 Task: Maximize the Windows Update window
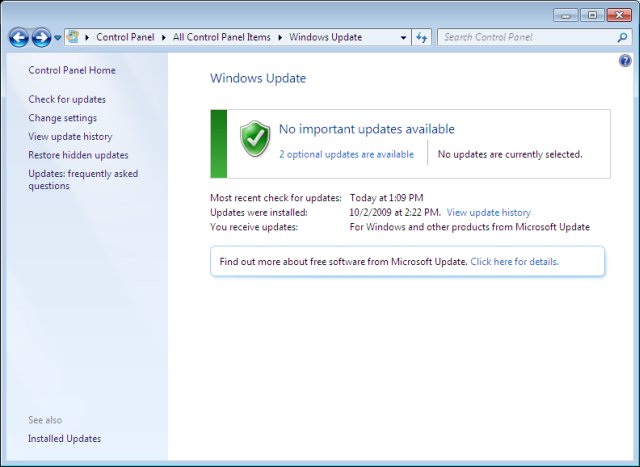pyautogui.click(x=592, y=15)
